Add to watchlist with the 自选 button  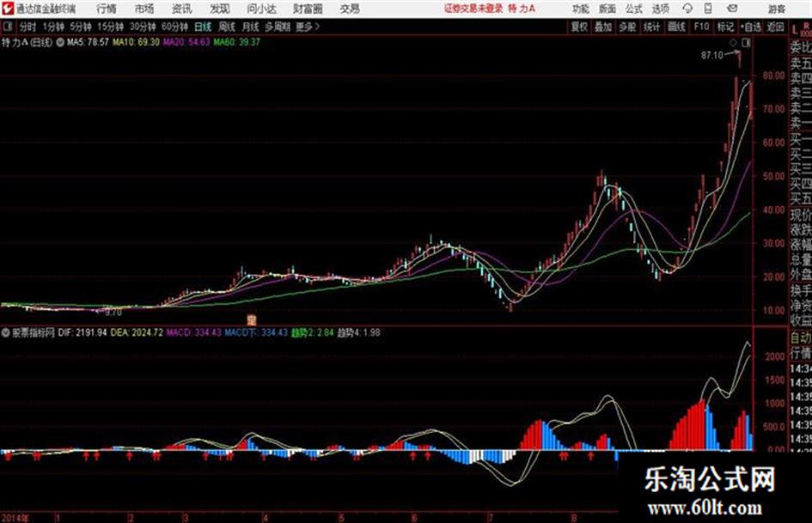click(x=751, y=27)
